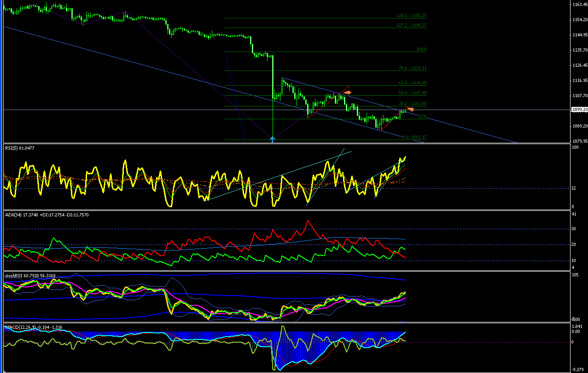Click the 100 value on the RSI scale
The width and height of the screenshot is (588, 373).
tap(575, 147)
